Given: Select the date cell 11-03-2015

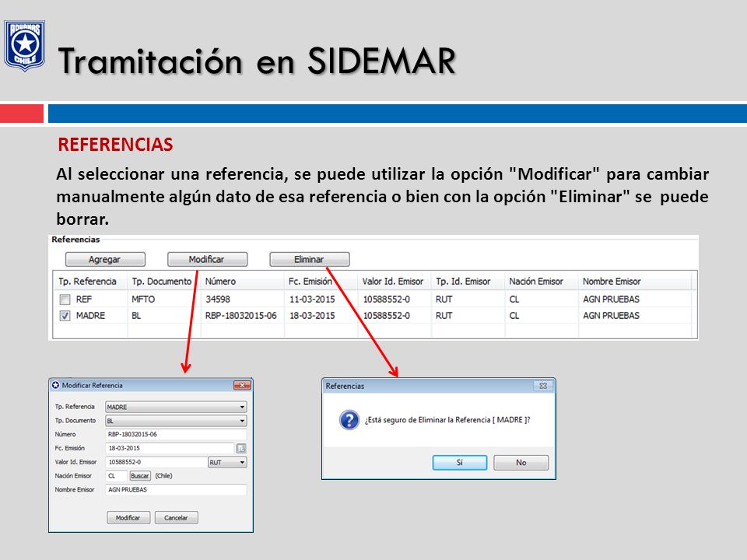Looking at the screenshot, I should tap(312, 299).
